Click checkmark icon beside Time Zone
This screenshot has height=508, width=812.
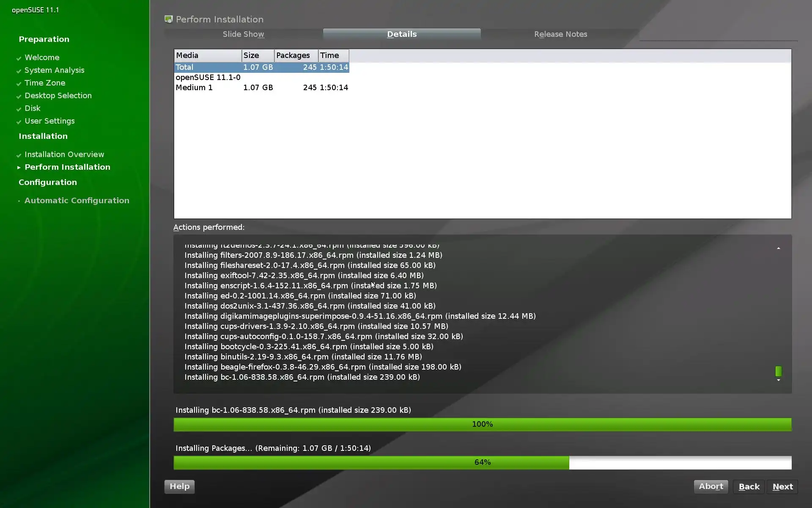pos(19,83)
